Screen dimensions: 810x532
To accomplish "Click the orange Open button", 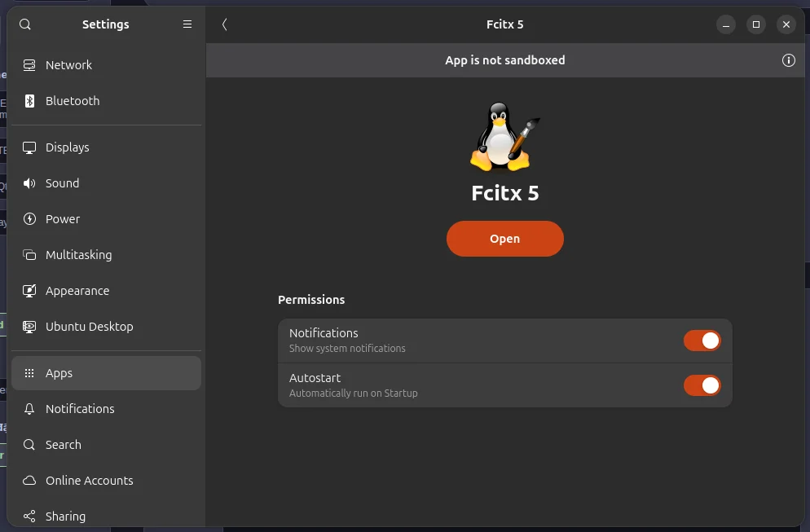I will (504, 239).
